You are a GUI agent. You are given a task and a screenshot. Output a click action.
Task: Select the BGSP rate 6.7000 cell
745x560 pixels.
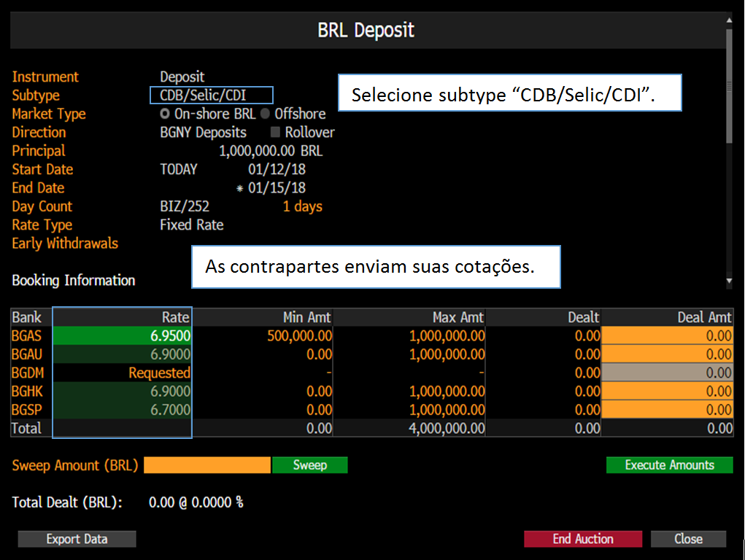click(122, 410)
